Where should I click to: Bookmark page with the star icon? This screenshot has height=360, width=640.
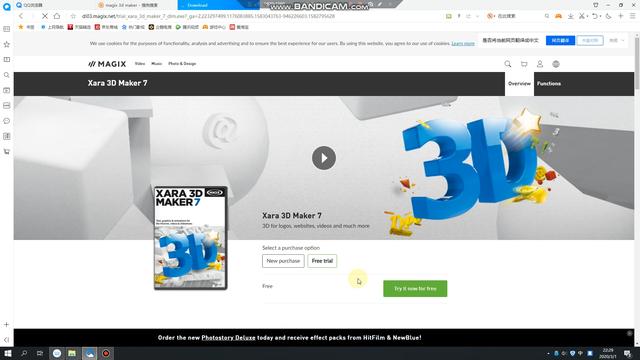[x=73, y=16]
